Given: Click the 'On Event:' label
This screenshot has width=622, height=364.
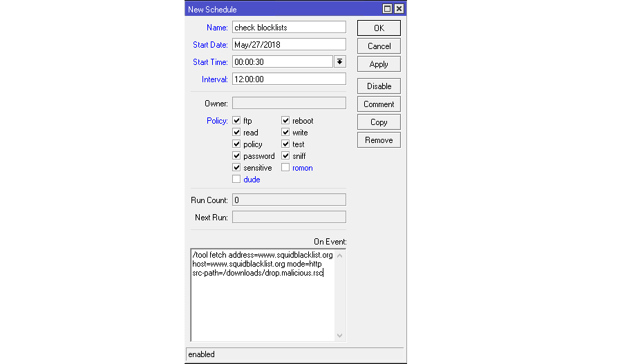Looking at the screenshot, I should pos(330,242).
